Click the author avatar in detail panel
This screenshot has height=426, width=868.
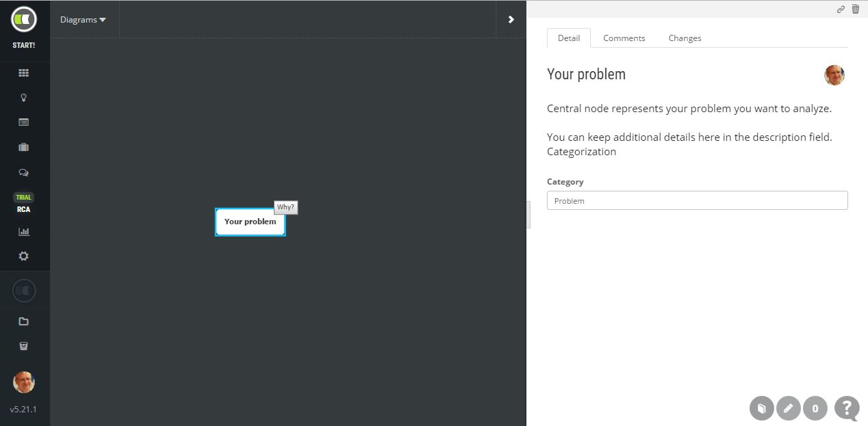tap(834, 75)
